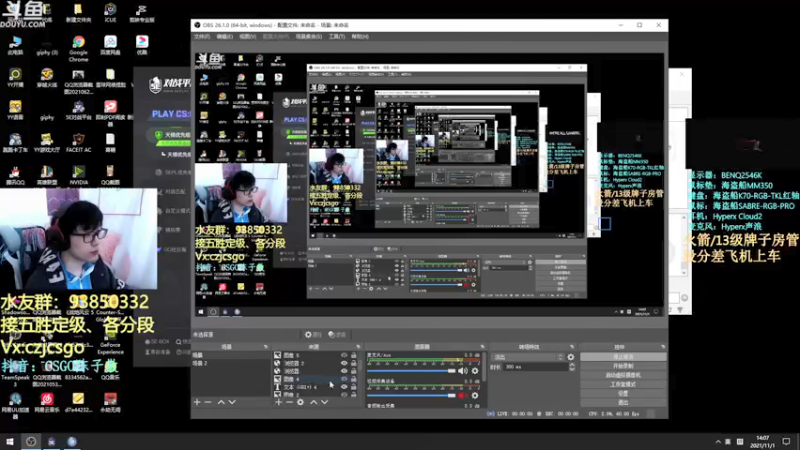Select the first scene in Scenes list
This screenshot has height=450, width=800.
click(x=231, y=355)
